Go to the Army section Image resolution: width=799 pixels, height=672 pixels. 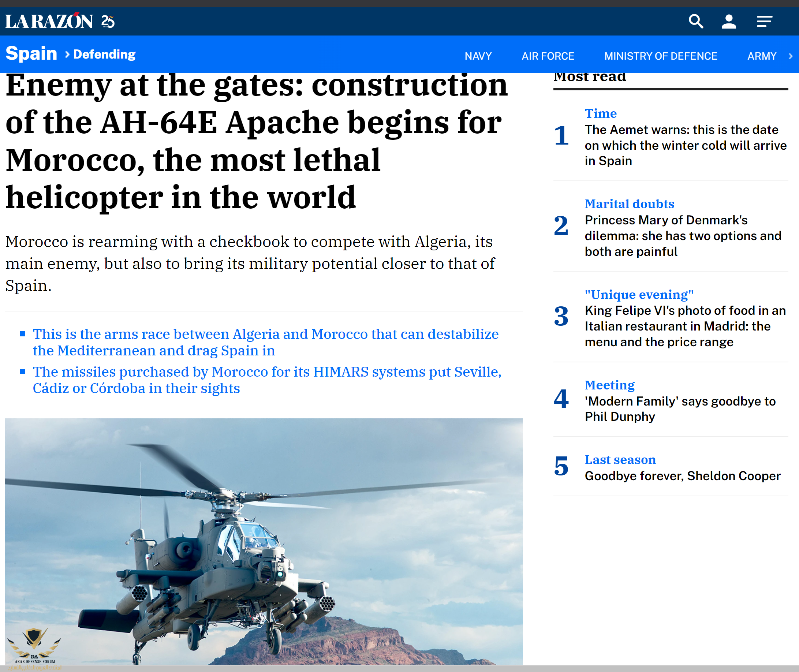pyautogui.click(x=761, y=56)
